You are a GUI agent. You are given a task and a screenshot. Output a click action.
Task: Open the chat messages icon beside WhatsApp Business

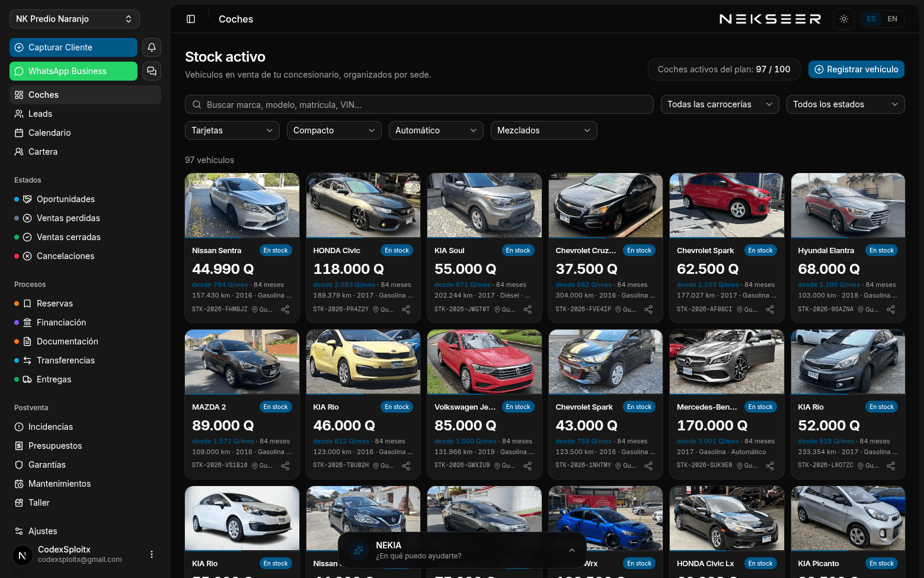pyautogui.click(x=152, y=71)
